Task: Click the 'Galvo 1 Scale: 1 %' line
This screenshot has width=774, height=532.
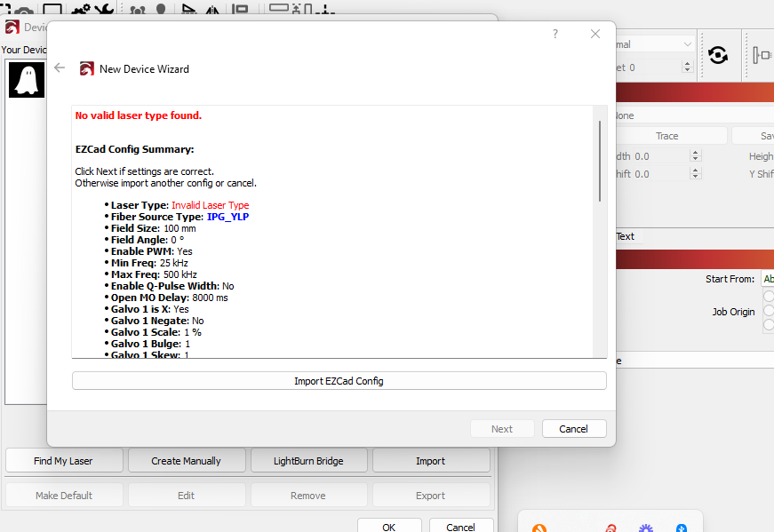Action: click(x=156, y=332)
